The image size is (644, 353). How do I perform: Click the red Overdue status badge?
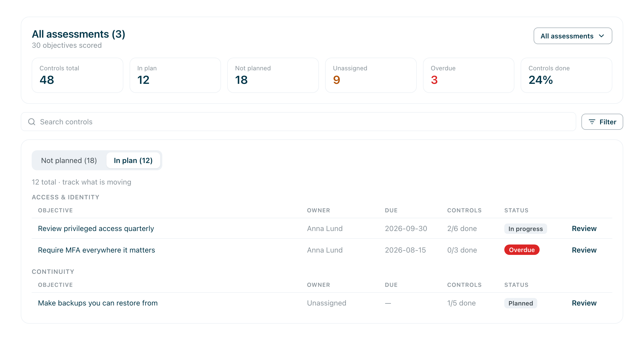[522, 250]
